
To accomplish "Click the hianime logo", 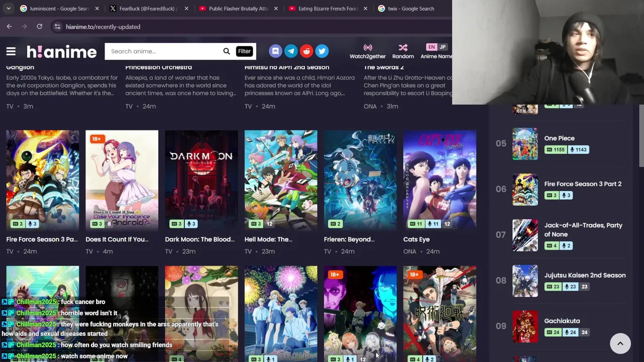I will [x=61, y=51].
